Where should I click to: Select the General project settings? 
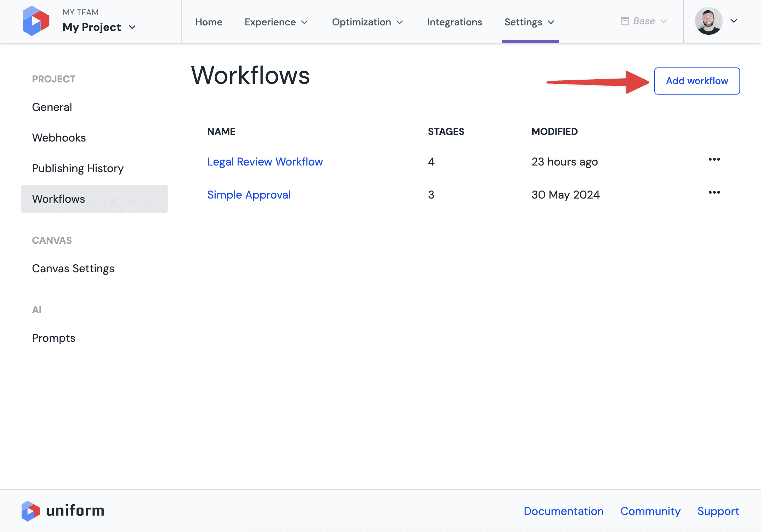point(52,106)
